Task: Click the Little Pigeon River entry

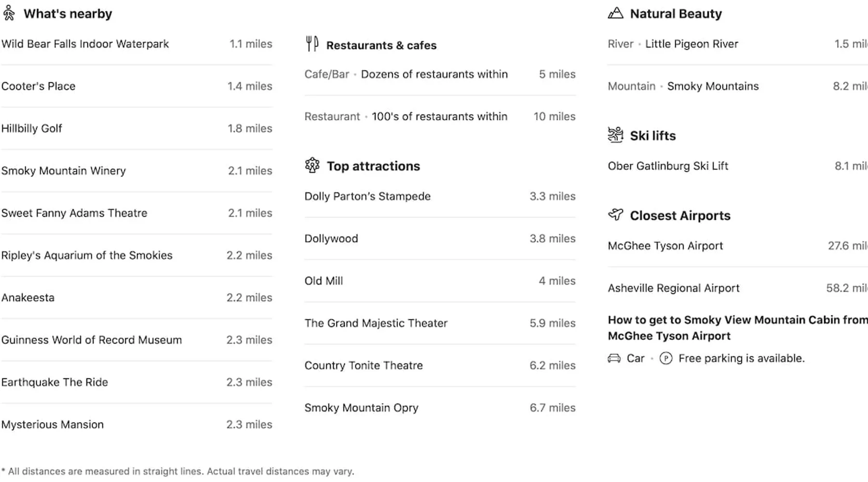Action: [x=692, y=44]
